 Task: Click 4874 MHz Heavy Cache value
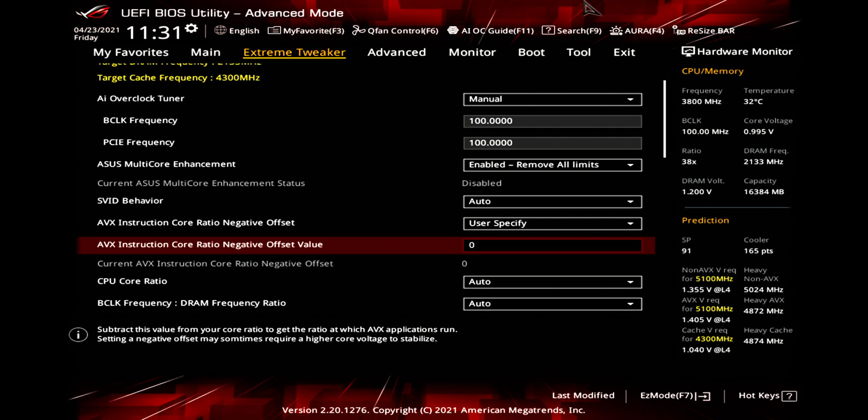click(763, 341)
